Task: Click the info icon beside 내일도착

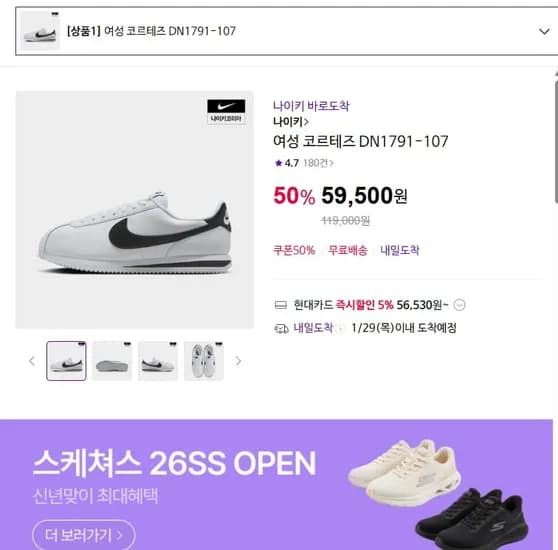Action: pos(340,328)
